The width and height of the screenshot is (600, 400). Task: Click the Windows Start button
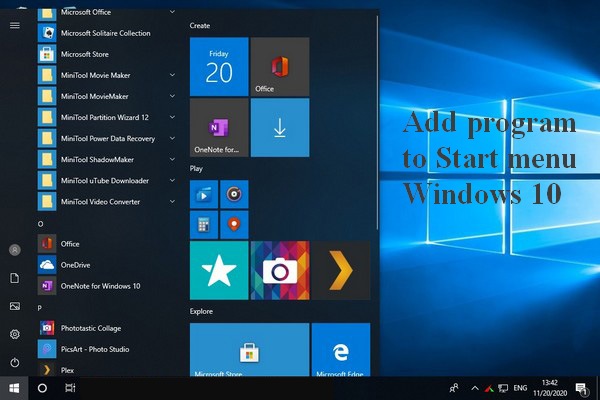[x=14, y=388]
